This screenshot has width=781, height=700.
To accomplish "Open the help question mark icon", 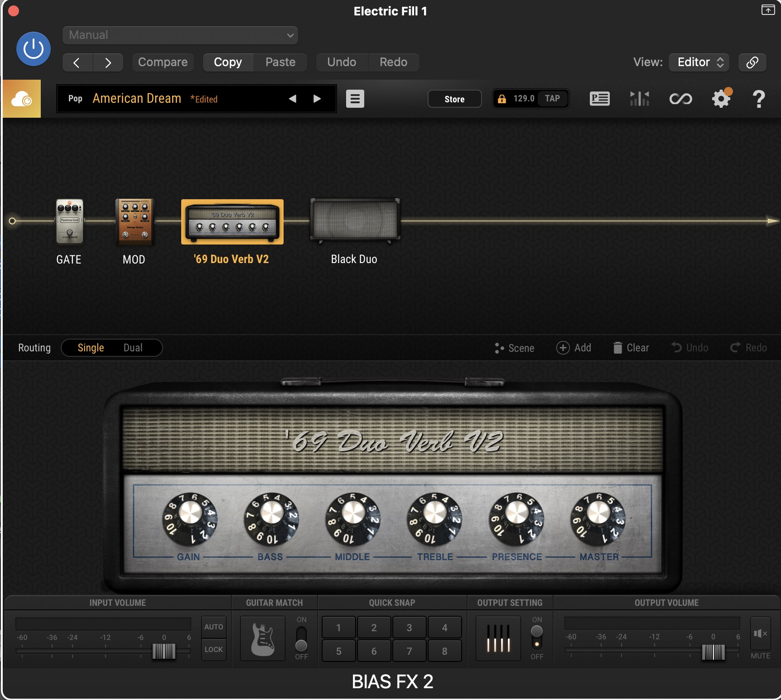I will click(759, 99).
